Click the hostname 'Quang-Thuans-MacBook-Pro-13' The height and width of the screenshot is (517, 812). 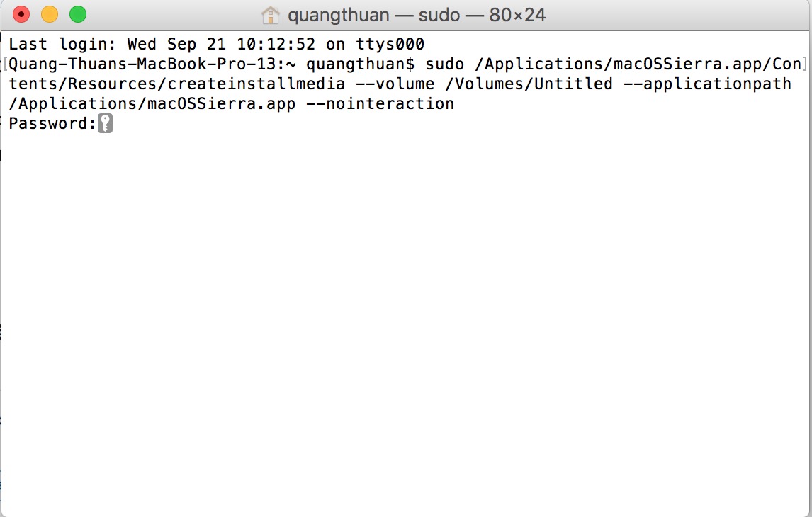[x=142, y=64]
